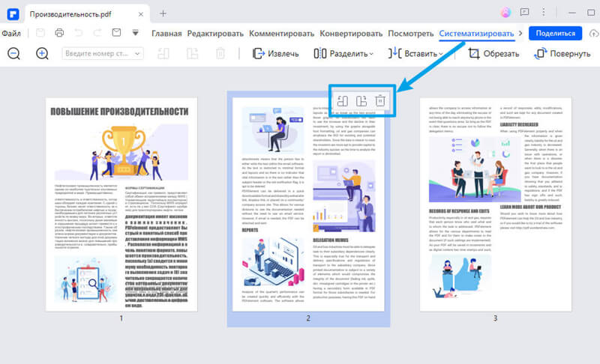
Task: Switch to the Комментировать tab
Action: 281,33
